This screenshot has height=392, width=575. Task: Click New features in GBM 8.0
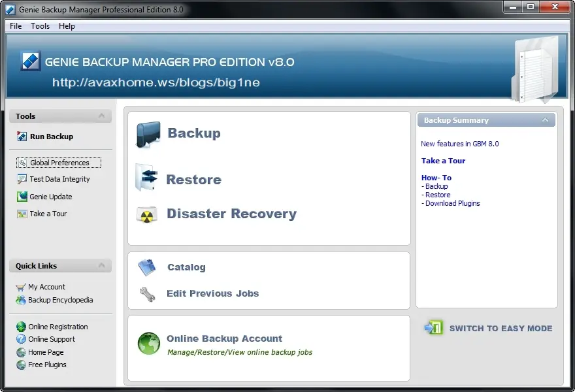[460, 144]
